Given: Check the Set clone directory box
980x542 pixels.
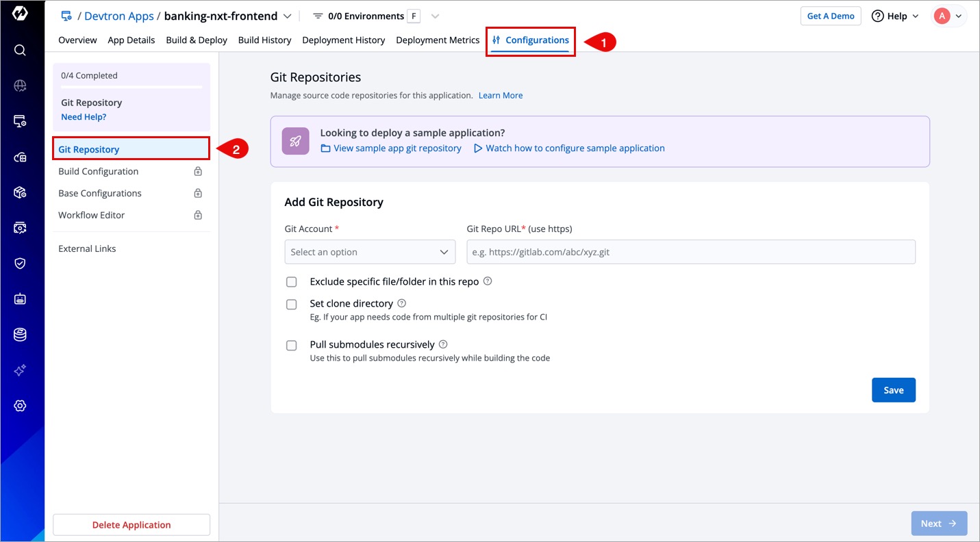Looking at the screenshot, I should tap(292, 304).
